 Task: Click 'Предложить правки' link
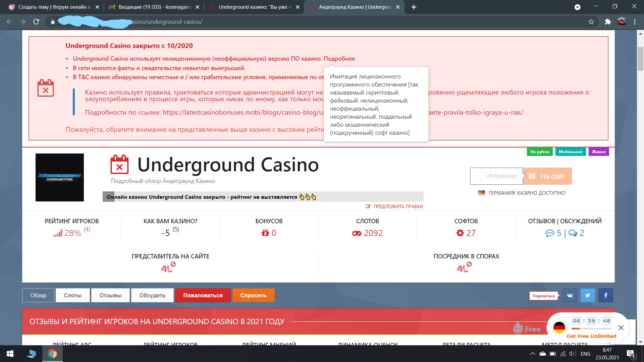[394, 206]
